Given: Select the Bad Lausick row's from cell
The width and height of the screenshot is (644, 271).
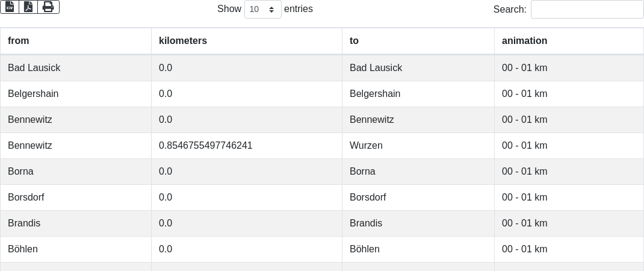Looking at the screenshot, I should click(x=34, y=68).
